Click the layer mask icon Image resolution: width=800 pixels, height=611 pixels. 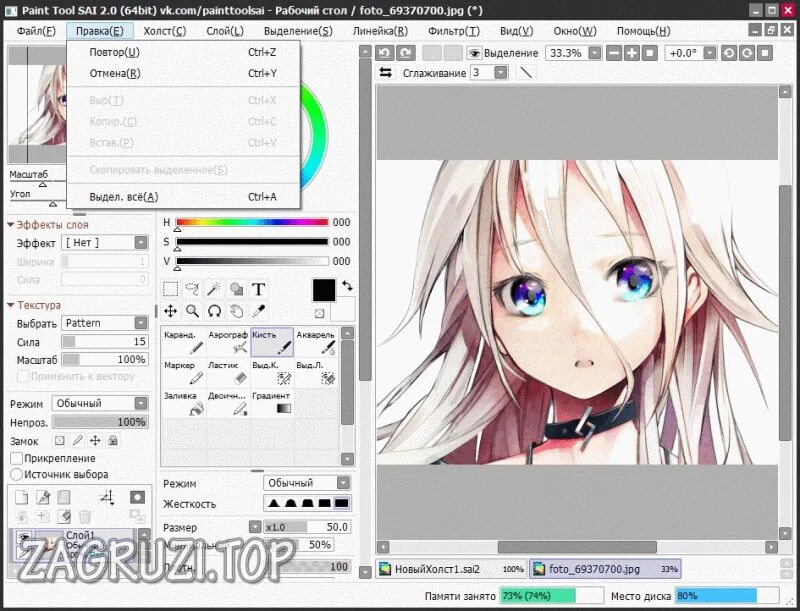[137, 497]
